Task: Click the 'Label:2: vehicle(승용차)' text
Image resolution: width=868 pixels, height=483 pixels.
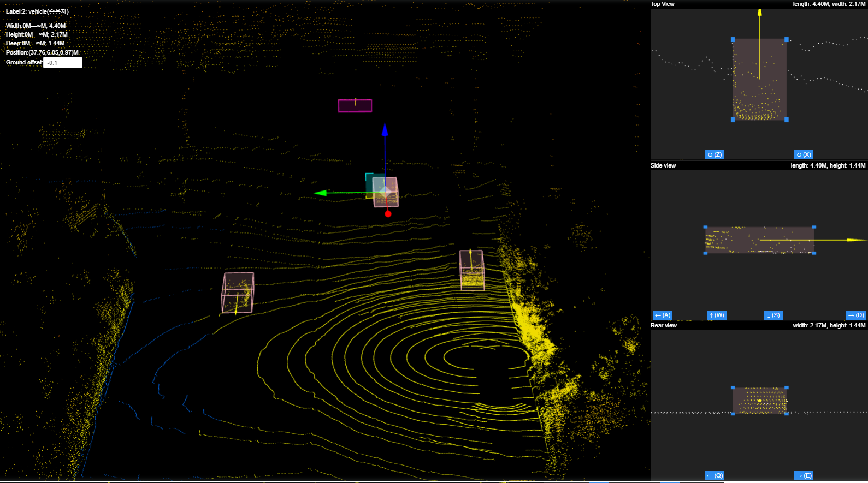Action: click(37, 11)
